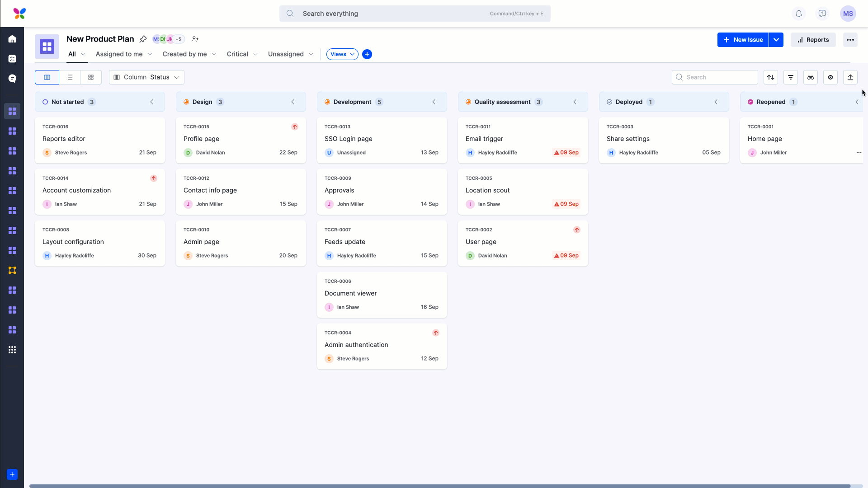The image size is (868, 488).
Task: Collapse the Not started column
Action: click(x=152, y=102)
